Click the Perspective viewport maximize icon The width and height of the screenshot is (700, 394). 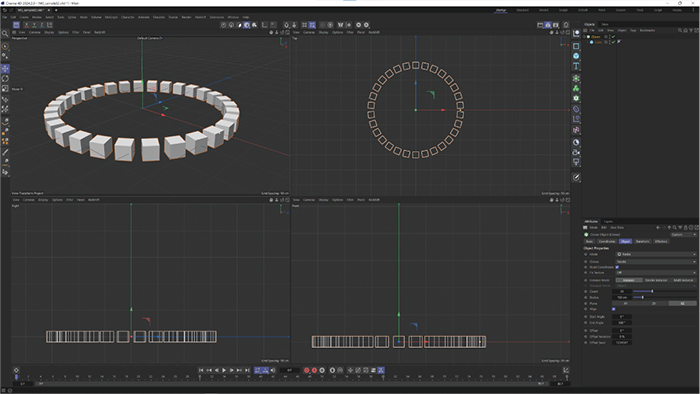(288, 33)
